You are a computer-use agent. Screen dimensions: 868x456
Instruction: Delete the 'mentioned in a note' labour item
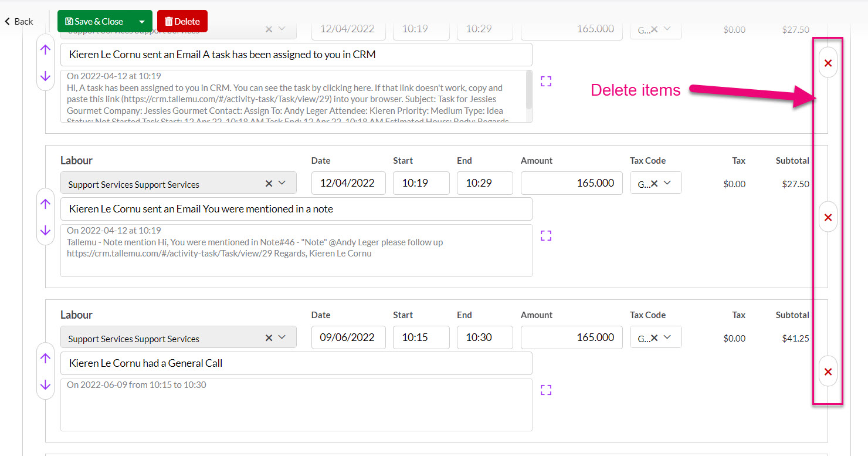pyautogui.click(x=828, y=218)
